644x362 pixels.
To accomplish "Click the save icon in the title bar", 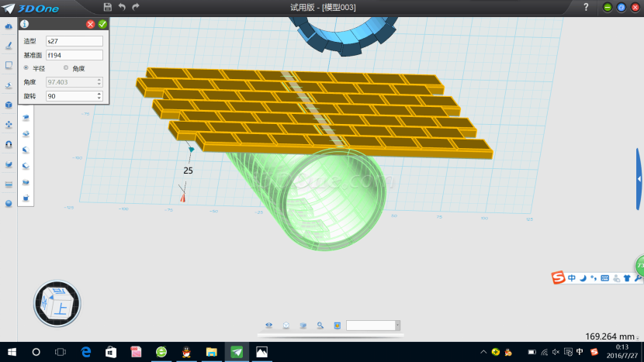I will coord(107,7).
